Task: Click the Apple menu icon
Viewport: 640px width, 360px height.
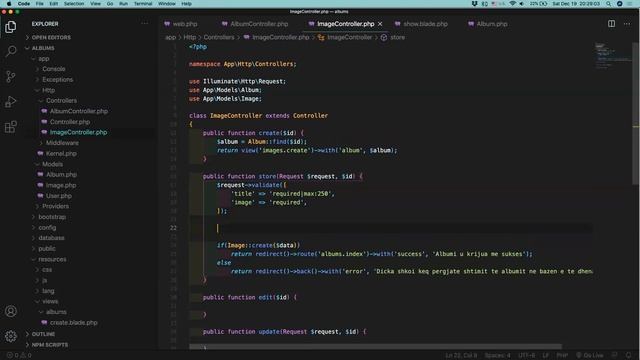Action: [x=9, y=4]
